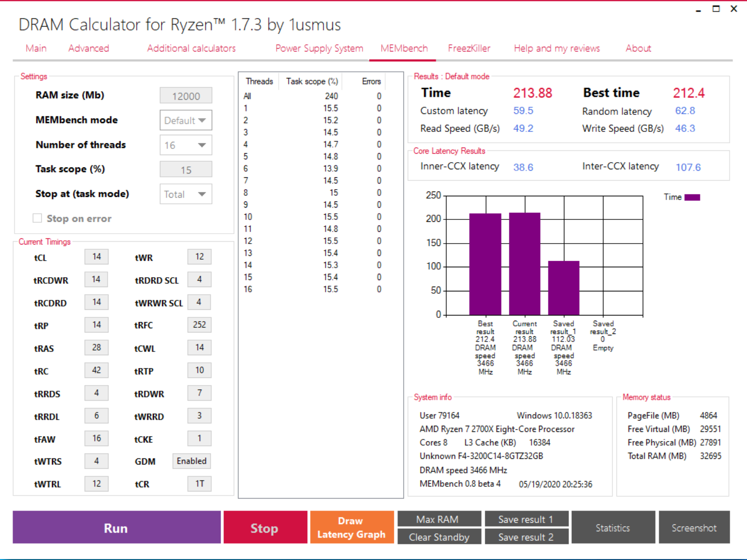This screenshot has height=560, width=747.
Task: Open Help and my reviews tab
Action: pos(557,48)
